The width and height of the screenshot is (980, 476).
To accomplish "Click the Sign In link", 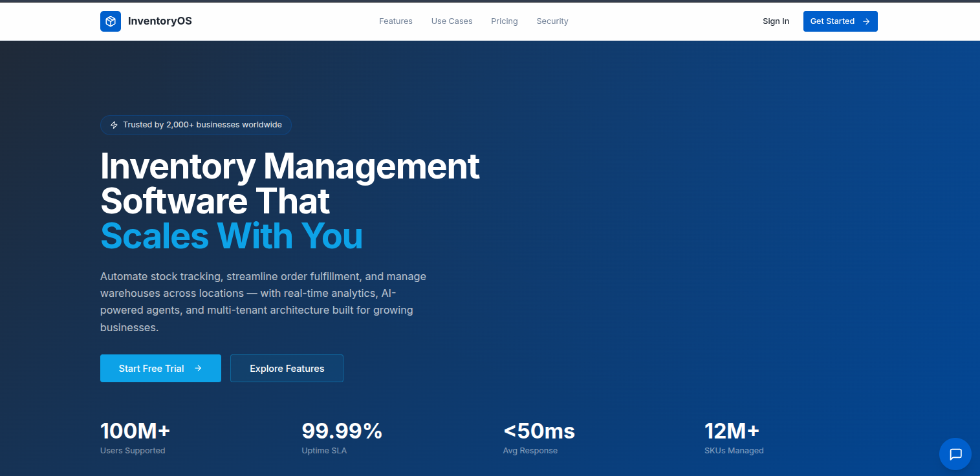I will (x=776, y=21).
